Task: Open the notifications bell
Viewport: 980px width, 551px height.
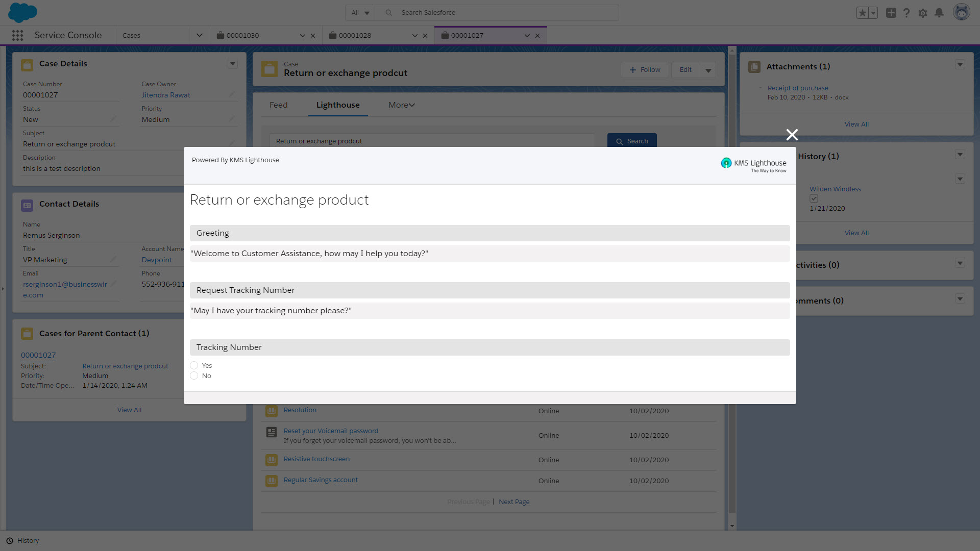Action: 939,13
